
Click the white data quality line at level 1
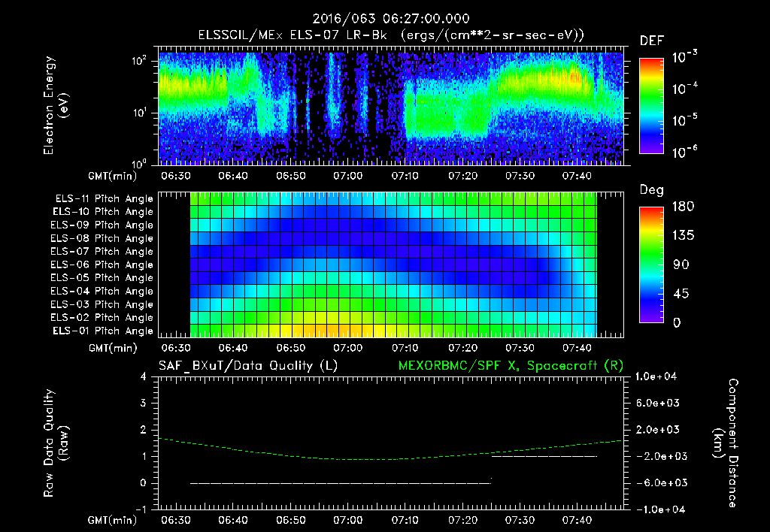(x=544, y=456)
